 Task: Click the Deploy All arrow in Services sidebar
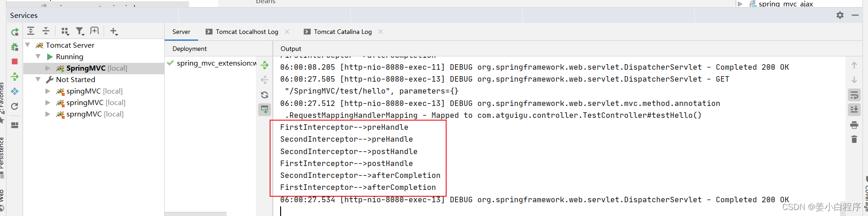15,76
